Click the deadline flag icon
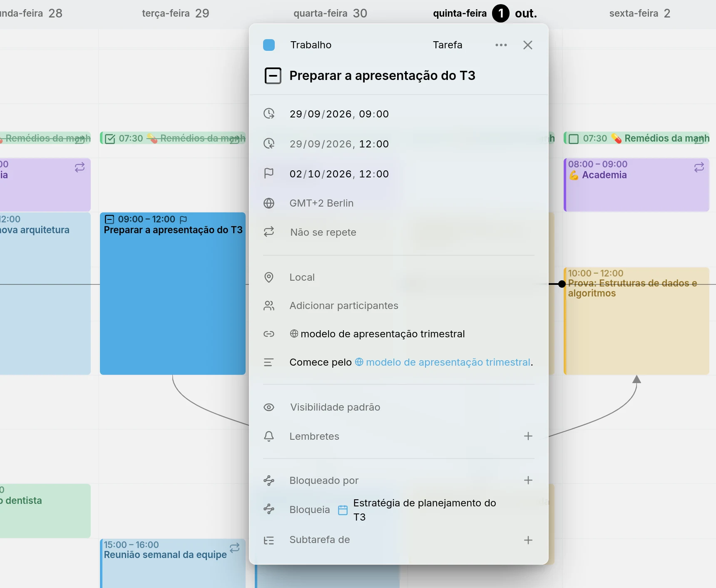716x588 pixels. coord(269,173)
